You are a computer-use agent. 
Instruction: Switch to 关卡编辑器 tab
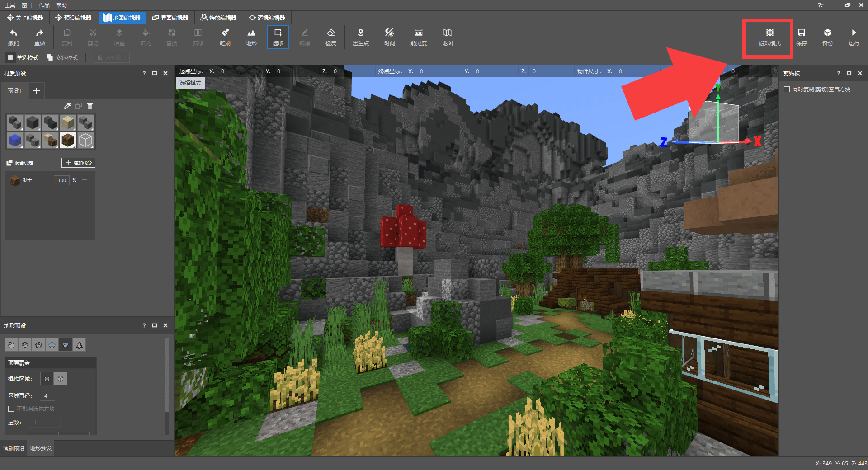[x=25, y=18]
